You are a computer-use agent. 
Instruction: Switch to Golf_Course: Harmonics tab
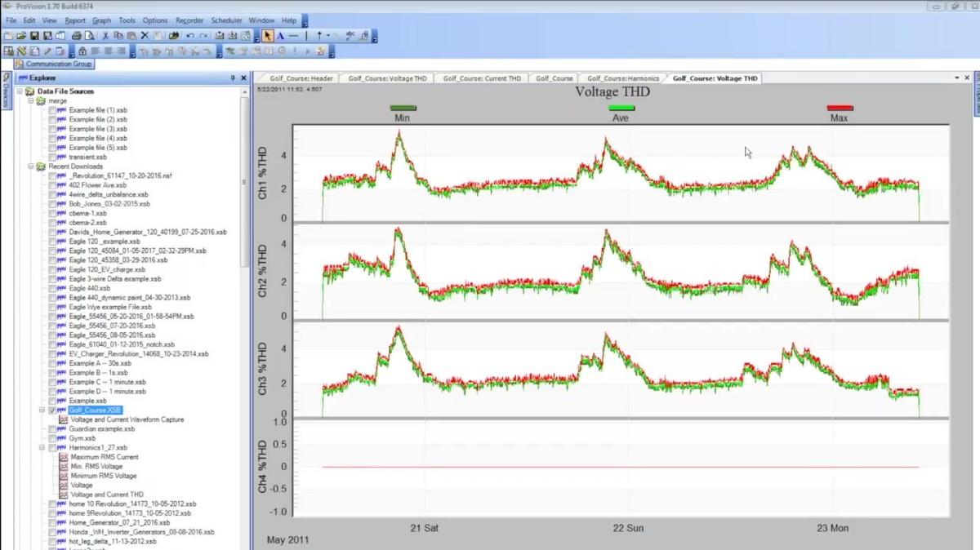[x=623, y=78]
